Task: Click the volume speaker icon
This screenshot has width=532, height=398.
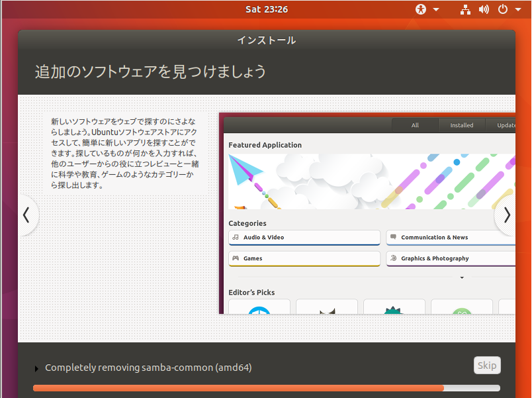Action: pyautogui.click(x=484, y=9)
